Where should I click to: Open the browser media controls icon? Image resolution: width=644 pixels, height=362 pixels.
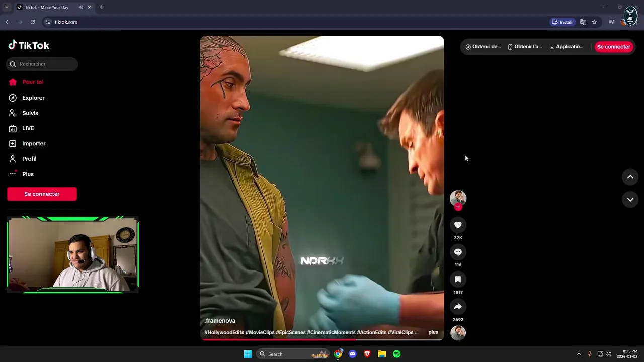point(611,22)
